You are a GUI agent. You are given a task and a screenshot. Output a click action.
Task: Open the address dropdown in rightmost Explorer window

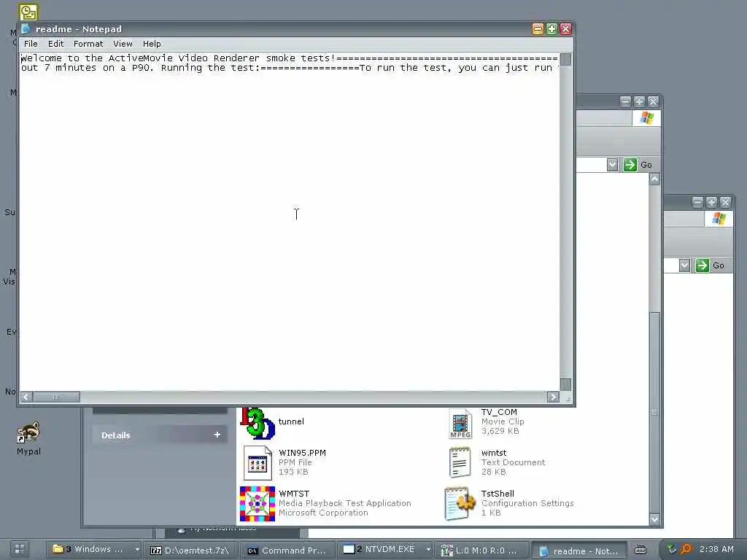[684, 265]
